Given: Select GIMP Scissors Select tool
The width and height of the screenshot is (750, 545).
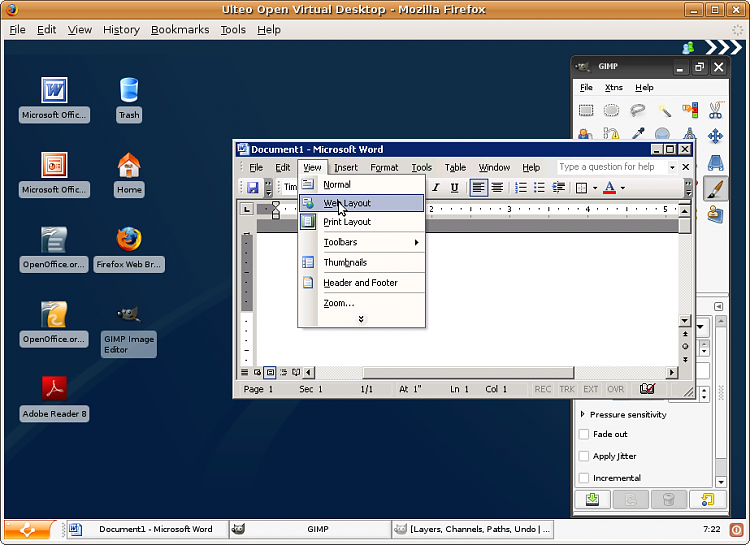Looking at the screenshot, I should 716,111.
